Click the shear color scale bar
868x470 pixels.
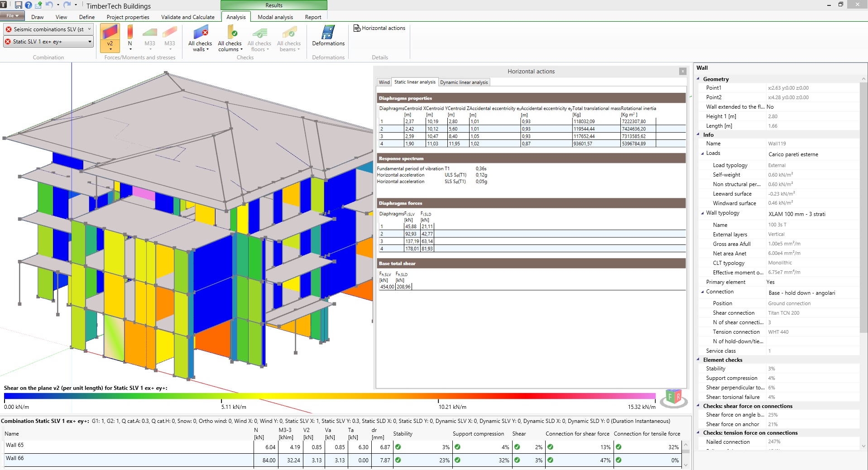pos(330,396)
